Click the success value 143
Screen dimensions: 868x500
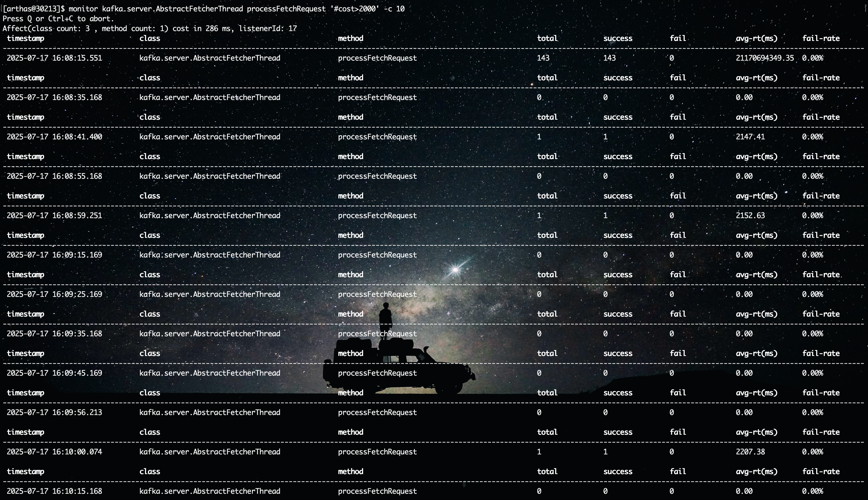tap(609, 58)
